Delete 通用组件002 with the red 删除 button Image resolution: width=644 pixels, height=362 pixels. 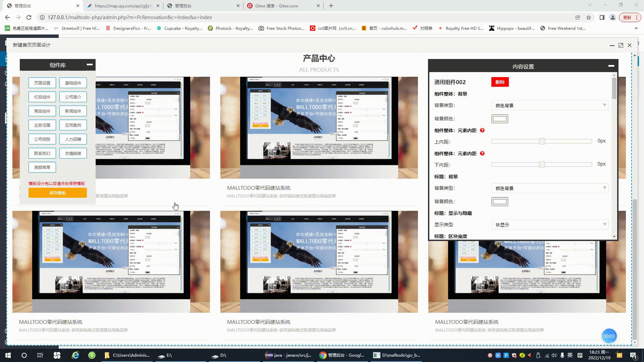[x=500, y=82]
